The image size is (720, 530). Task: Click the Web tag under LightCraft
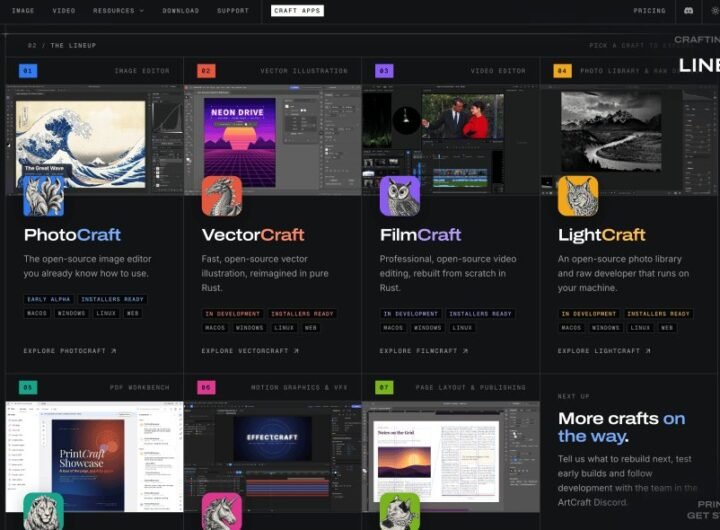click(667, 328)
